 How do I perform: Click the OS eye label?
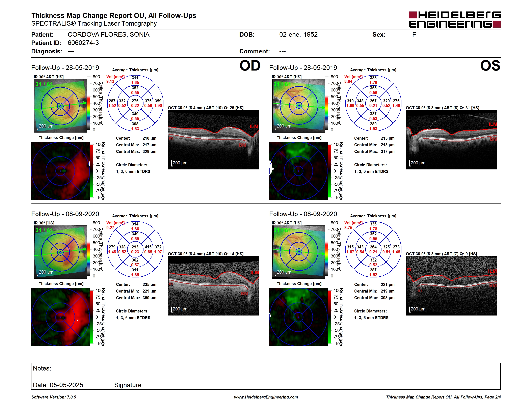point(490,66)
